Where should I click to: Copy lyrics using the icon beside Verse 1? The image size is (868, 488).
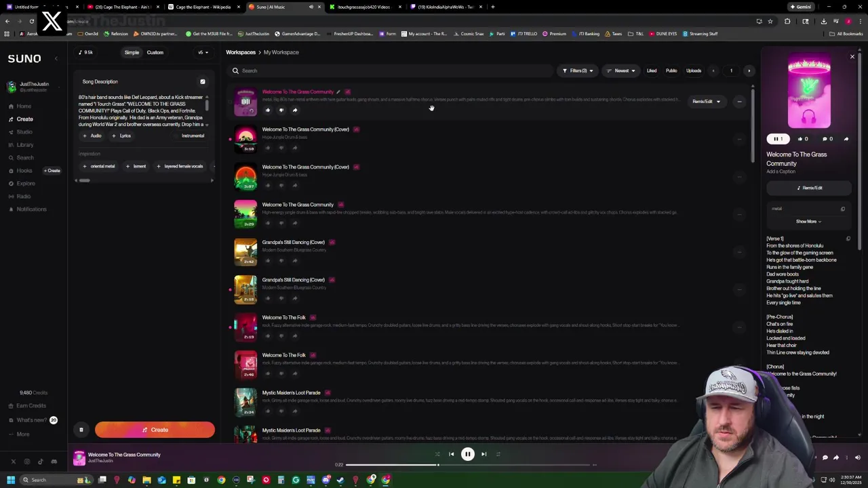848,239
